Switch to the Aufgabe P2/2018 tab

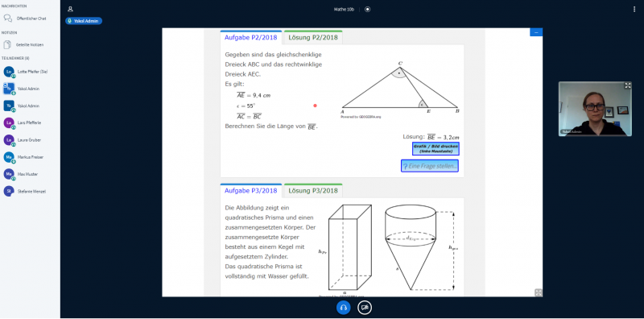[x=251, y=37]
